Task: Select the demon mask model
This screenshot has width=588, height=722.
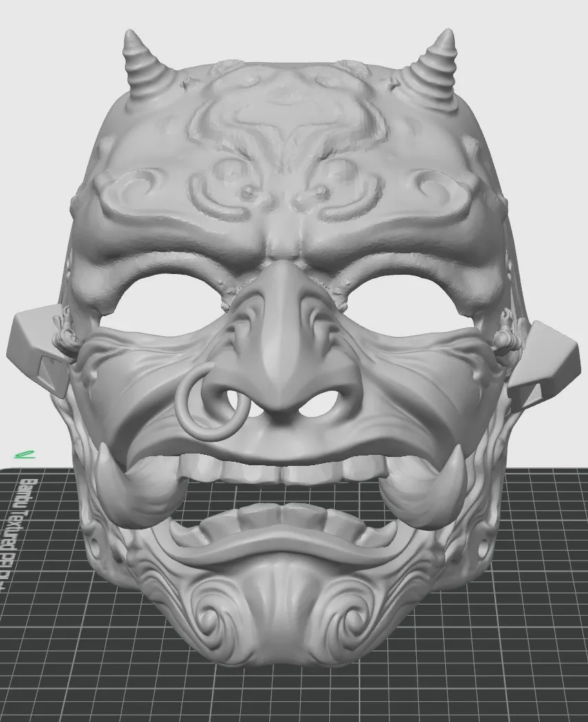Action: tap(290, 207)
